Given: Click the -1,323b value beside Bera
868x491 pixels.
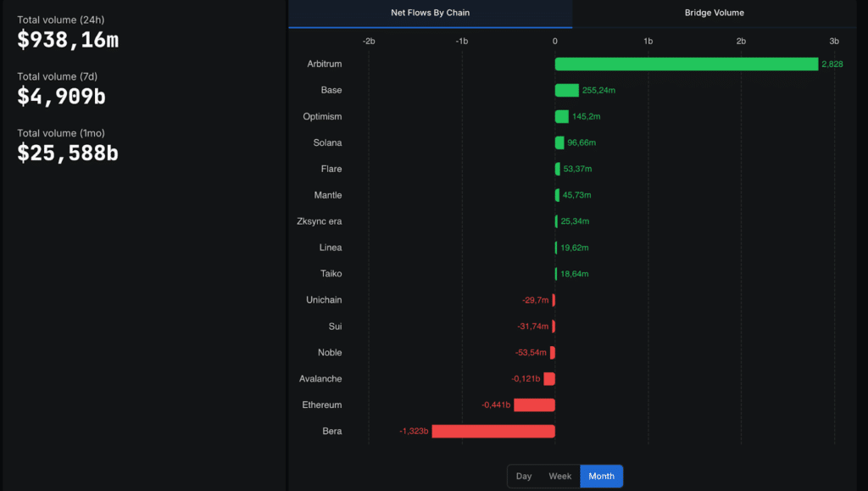Looking at the screenshot, I should (414, 432).
